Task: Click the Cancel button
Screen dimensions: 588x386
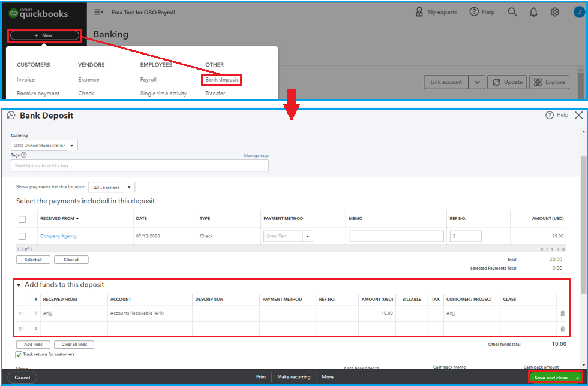Action: [22, 378]
